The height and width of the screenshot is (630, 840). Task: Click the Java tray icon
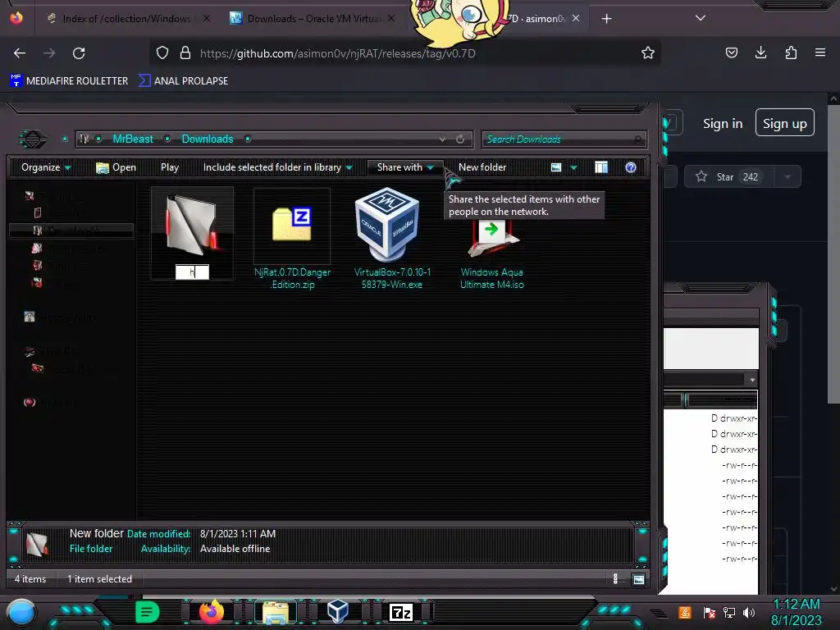pyautogui.click(x=685, y=612)
